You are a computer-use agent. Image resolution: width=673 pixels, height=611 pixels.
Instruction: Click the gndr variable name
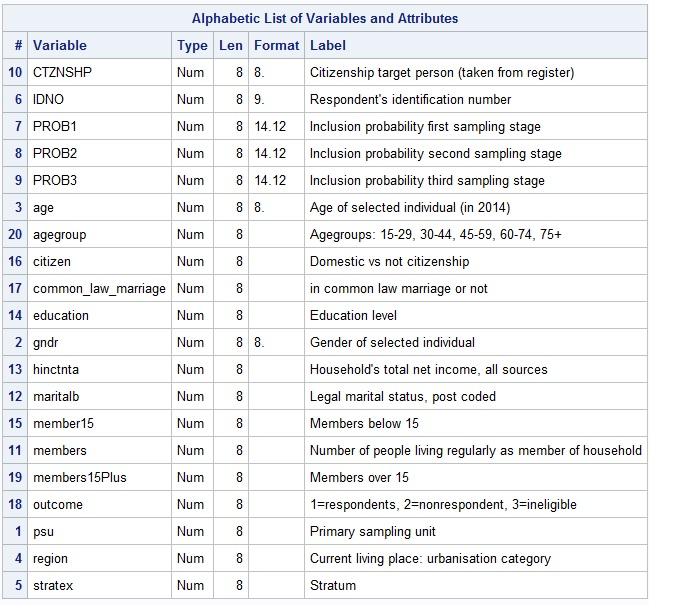pyautogui.click(x=45, y=342)
